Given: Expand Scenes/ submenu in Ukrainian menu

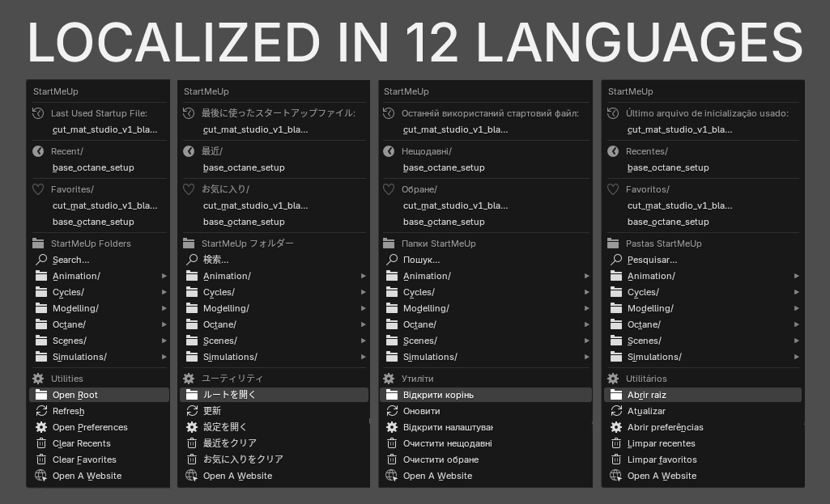Looking at the screenshot, I should [x=586, y=341].
